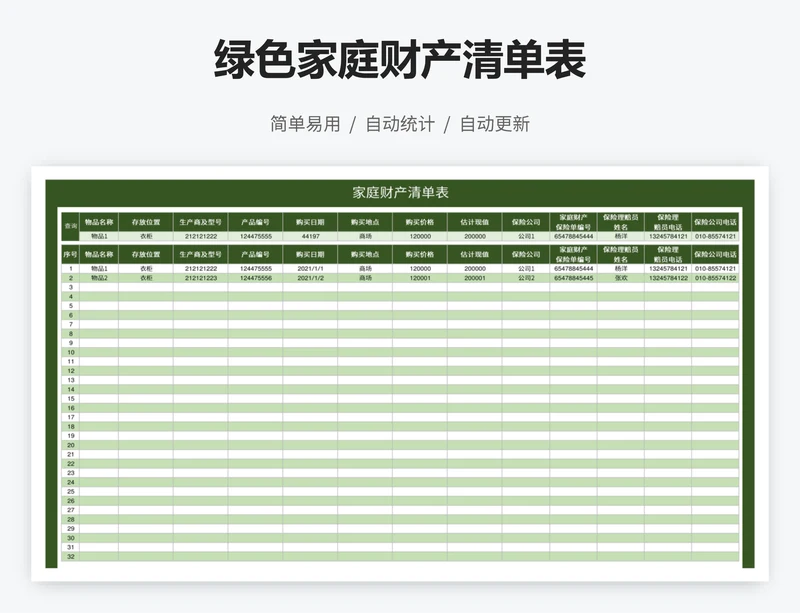The height and width of the screenshot is (613, 800).
Task: Select the 2021/1/2 purchase date cell
Action: pyautogui.click(x=310, y=278)
